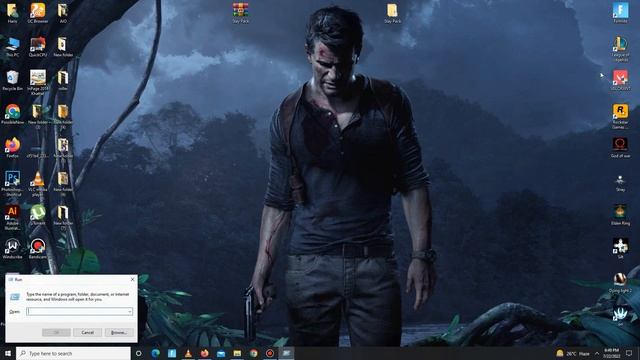Expand the Open dropdown arrow in Run
The width and height of the screenshot is (640, 360).
[x=130, y=311]
